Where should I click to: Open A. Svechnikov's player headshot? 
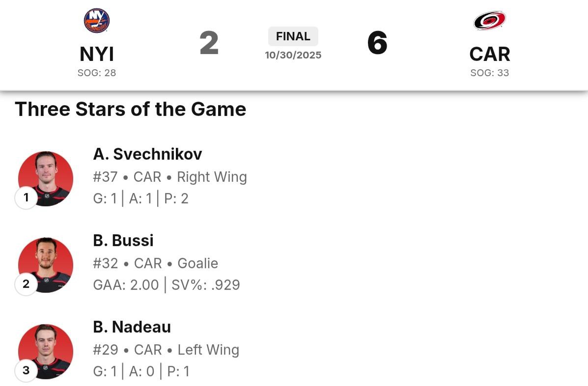point(46,178)
